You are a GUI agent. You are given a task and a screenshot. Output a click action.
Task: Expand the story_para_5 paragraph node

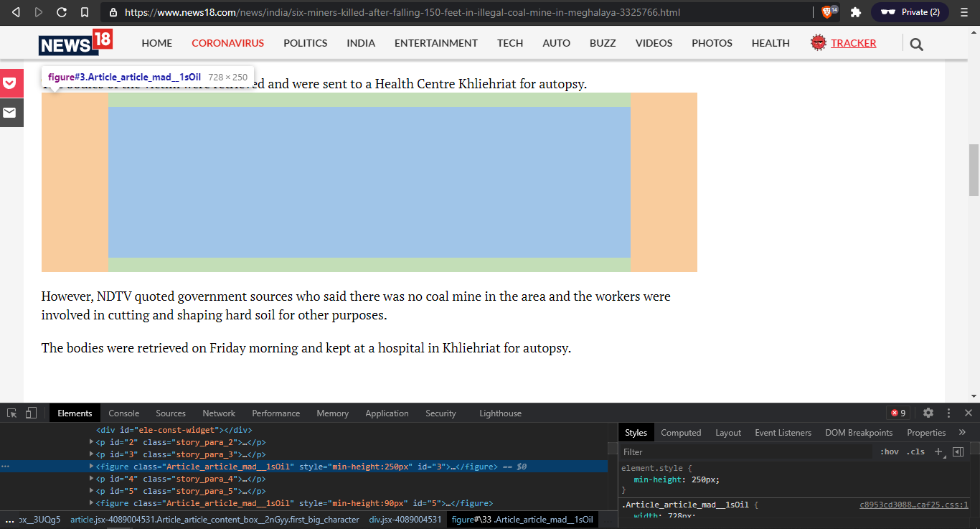92,491
